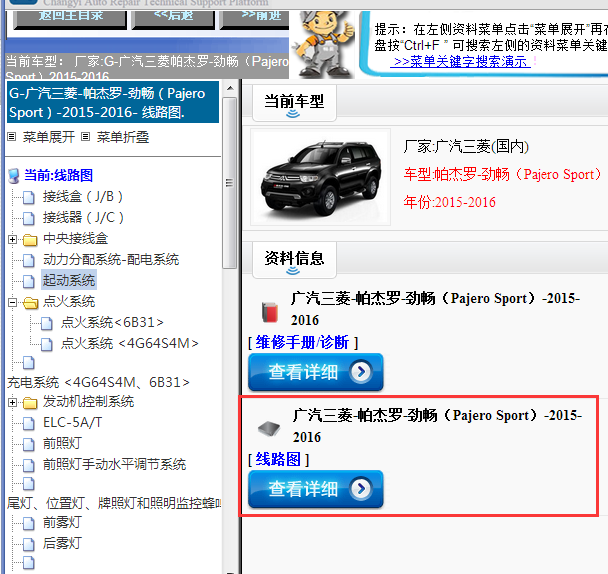Click page icon beside ELC-5A/T
The height and width of the screenshot is (574, 608).
(x=28, y=424)
